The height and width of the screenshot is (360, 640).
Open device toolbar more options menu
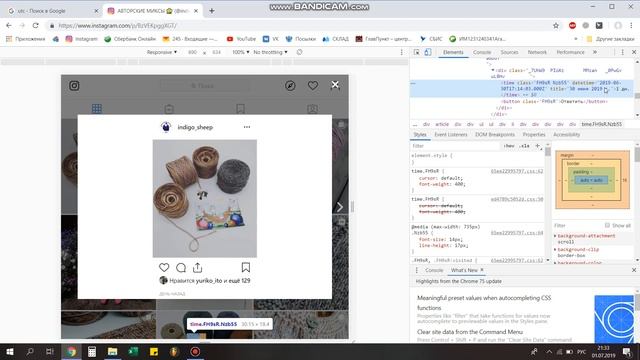click(x=402, y=52)
